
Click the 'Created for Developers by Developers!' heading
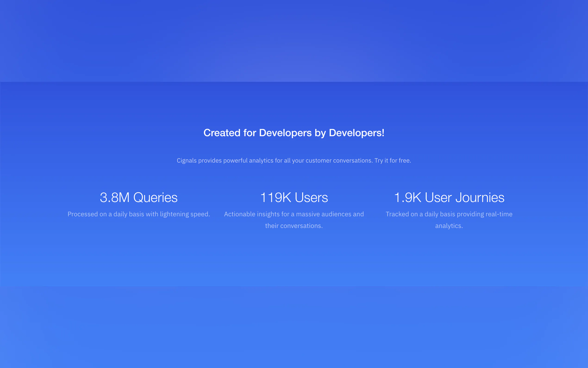pyautogui.click(x=294, y=133)
